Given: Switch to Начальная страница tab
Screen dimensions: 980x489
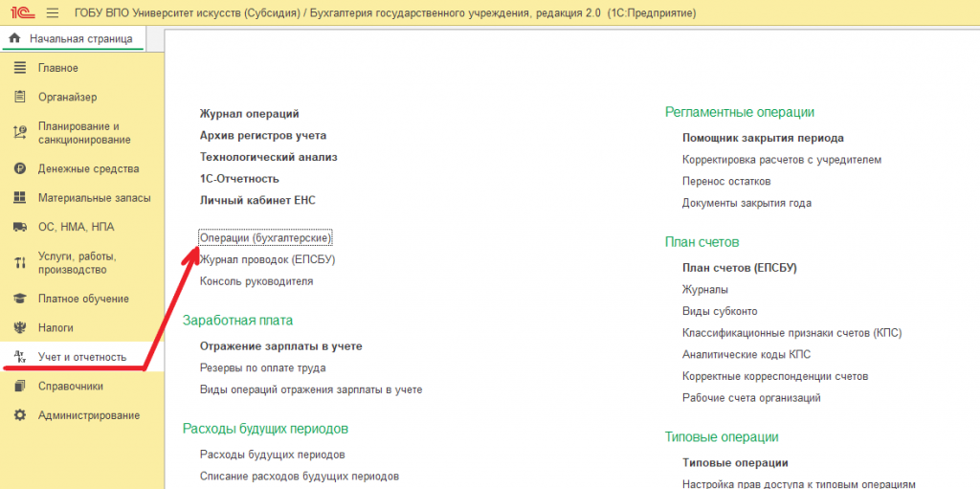Looking at the screenshot, I should pos(73,39).
